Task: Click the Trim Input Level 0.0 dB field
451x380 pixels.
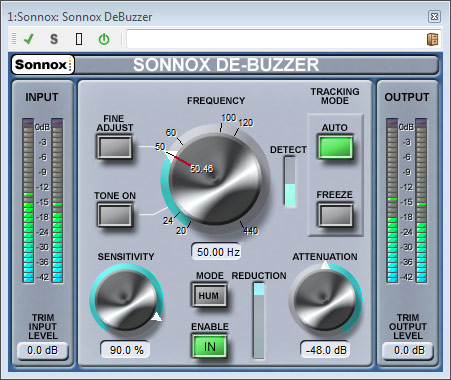Action: point(43,351)
